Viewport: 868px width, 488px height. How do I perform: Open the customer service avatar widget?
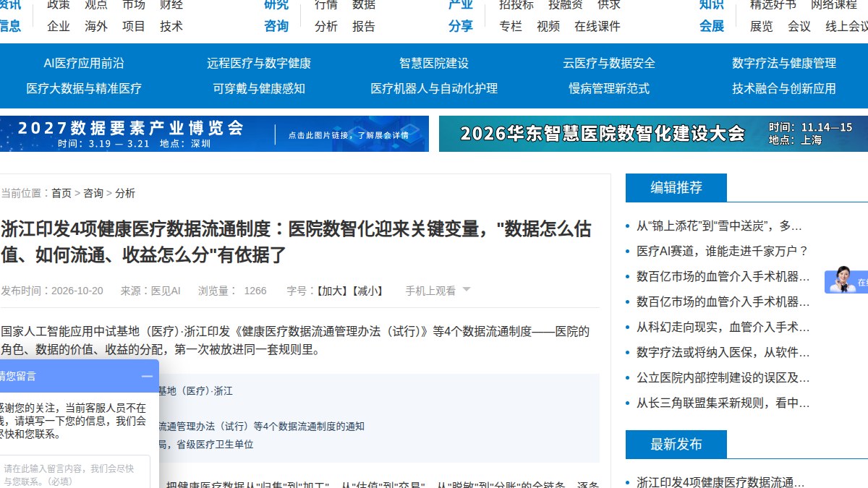846,281
